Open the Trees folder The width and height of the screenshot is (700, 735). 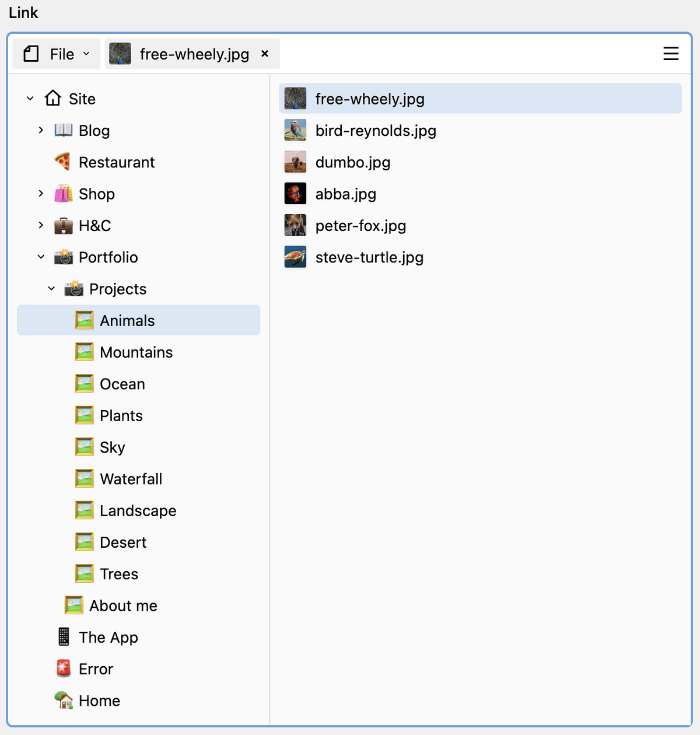coord(139,574)
